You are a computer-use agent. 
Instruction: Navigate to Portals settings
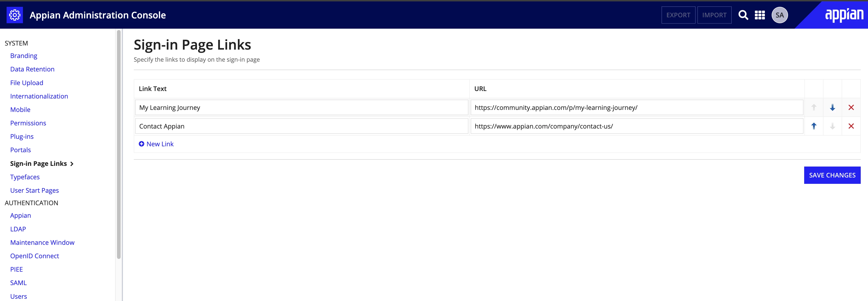(20, 150)
